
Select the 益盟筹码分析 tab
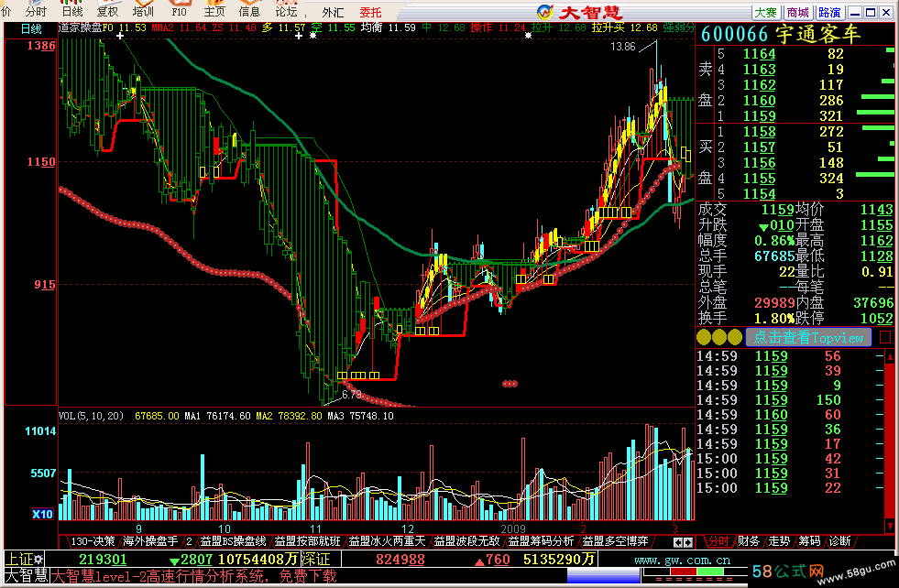click(541, 541)
